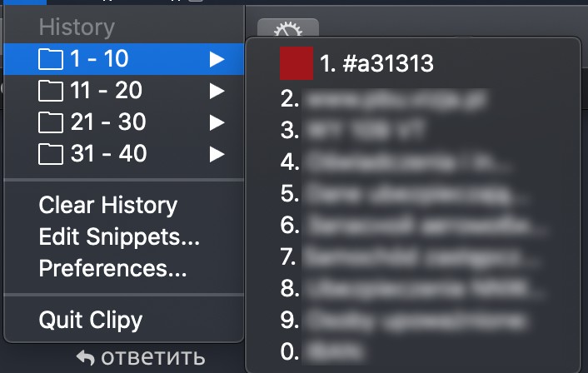
Task: Click the red #a31313 color swatch
Action: [296, 63]
